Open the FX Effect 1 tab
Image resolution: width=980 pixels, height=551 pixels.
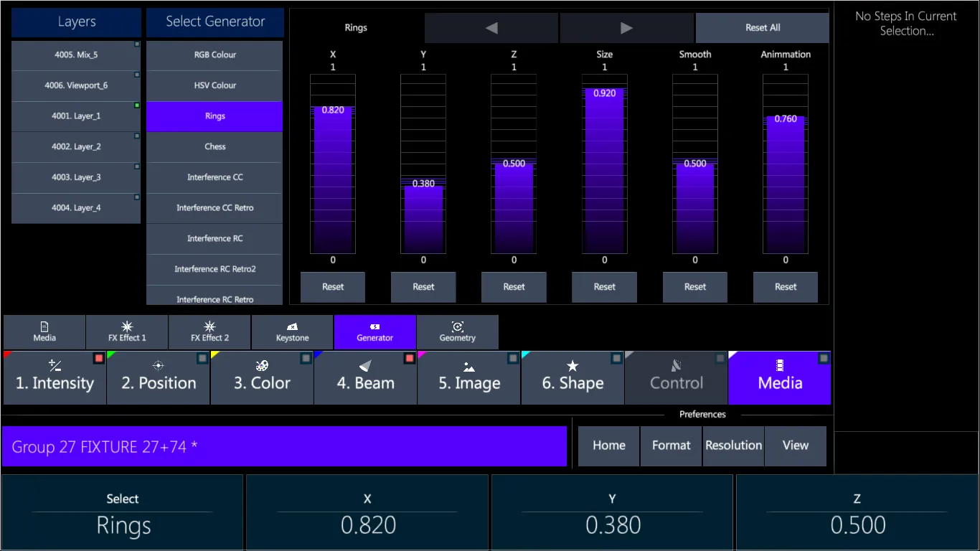coord(127,332)
